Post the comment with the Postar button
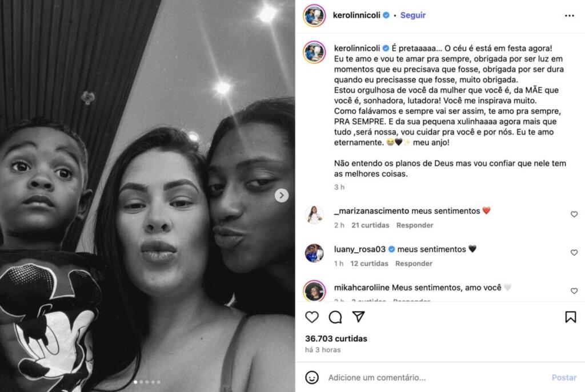585x392 pixels. (x=564, y=378)
